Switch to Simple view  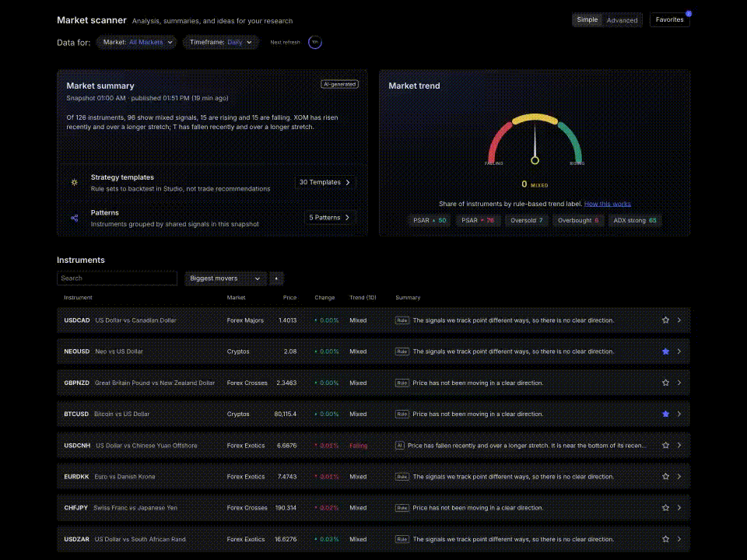tap(587, 19)
